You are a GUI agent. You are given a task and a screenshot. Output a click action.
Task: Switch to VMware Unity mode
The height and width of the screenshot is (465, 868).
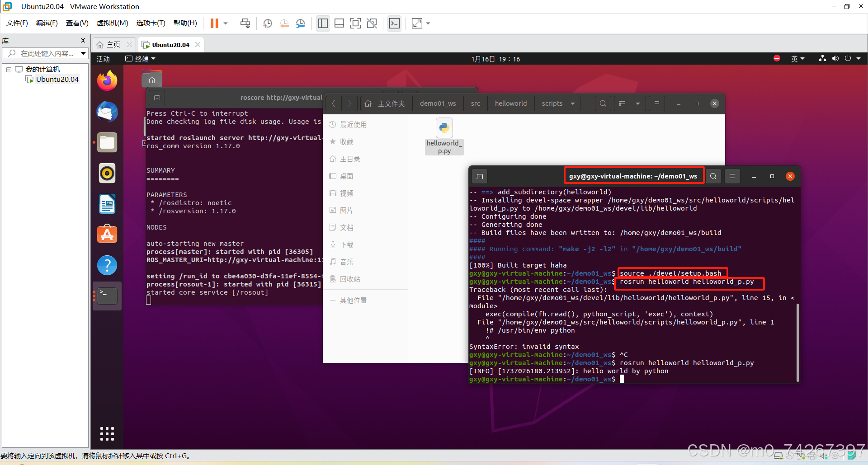tap(372, 23)
